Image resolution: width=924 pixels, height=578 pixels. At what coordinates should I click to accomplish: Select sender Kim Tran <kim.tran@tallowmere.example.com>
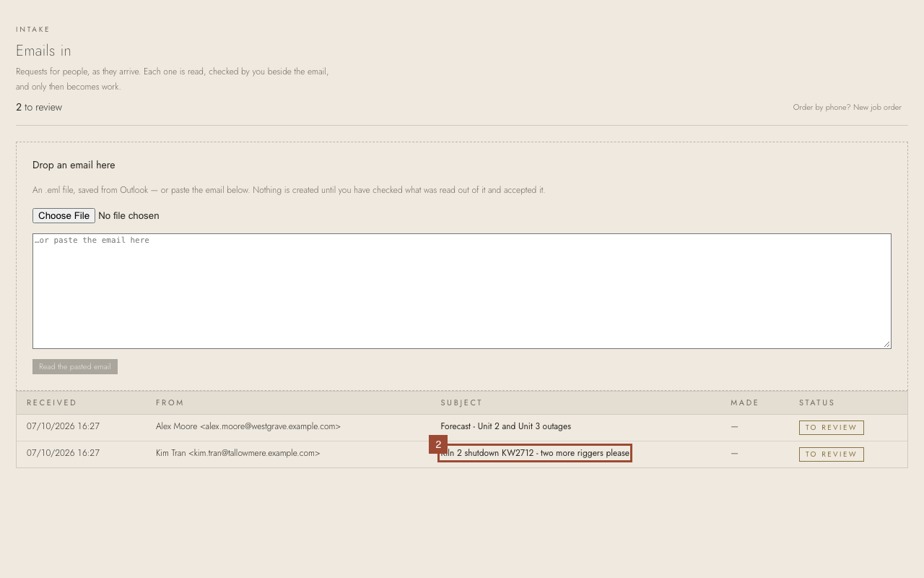(x=237, y=453)
